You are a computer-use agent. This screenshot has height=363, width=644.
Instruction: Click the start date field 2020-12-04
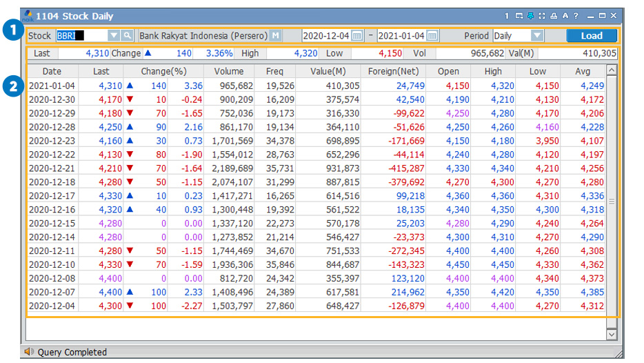tap(327, 36)
